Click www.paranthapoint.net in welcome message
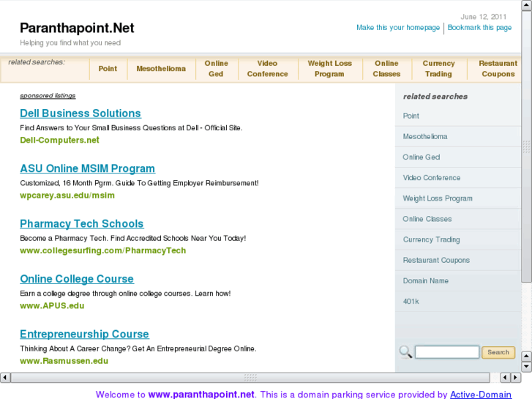The image size is (532, 399). pyautogui.click(x=201, y=395)
